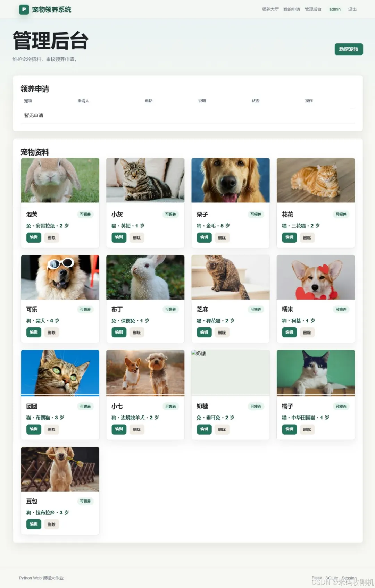Viewport: 375px width, 588px height.
Task: Go to 我的申请 in navigation
Action: tap(292, 9)
